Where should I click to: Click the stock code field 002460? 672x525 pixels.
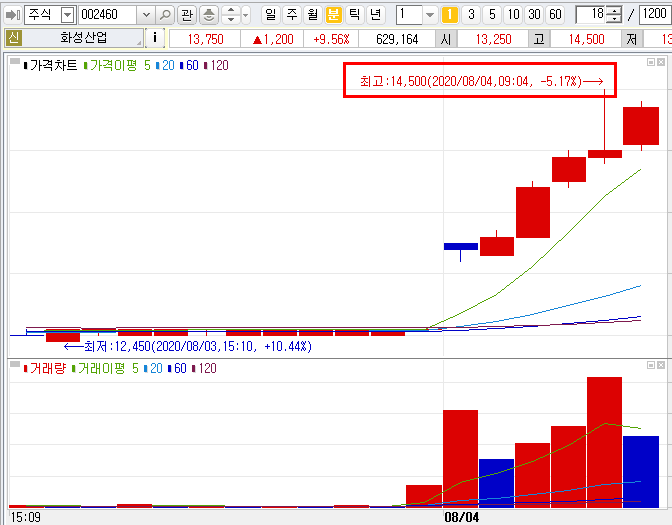click(x=108, y=15)
